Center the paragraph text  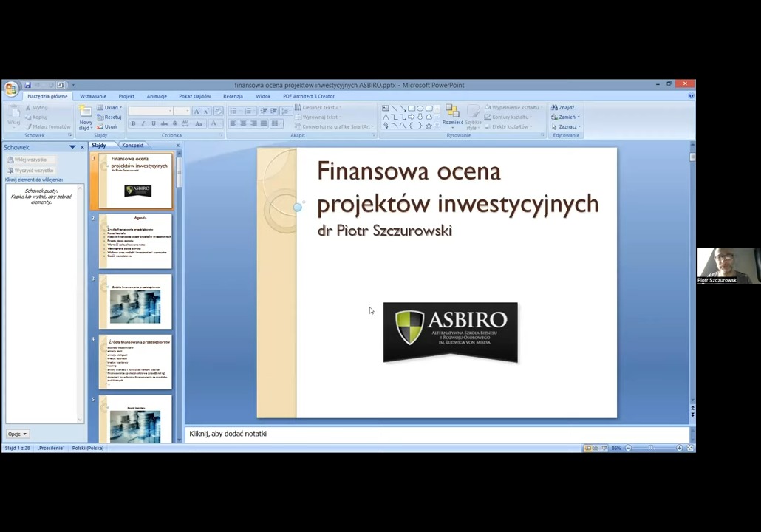(243, 124)
